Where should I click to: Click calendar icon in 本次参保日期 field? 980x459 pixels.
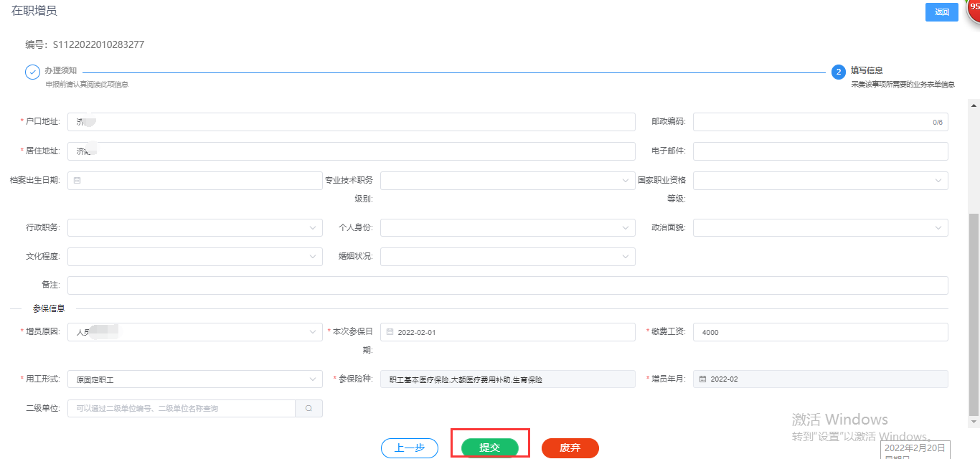point(390,332)
